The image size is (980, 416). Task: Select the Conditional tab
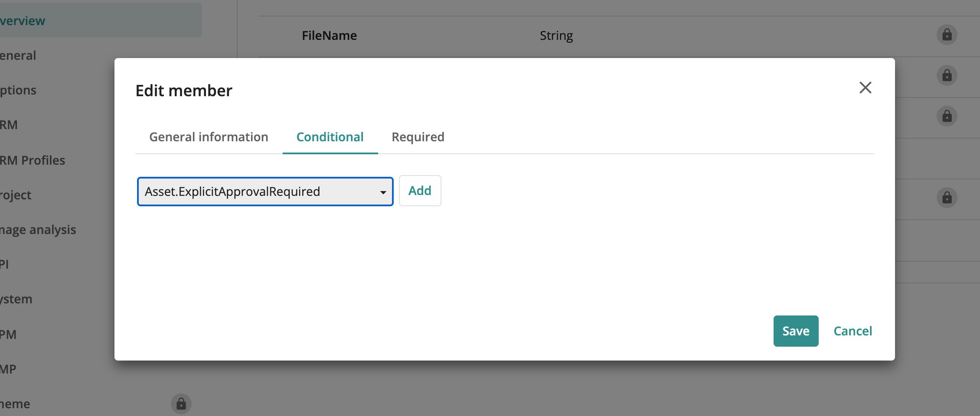click(x=330, y=137)
